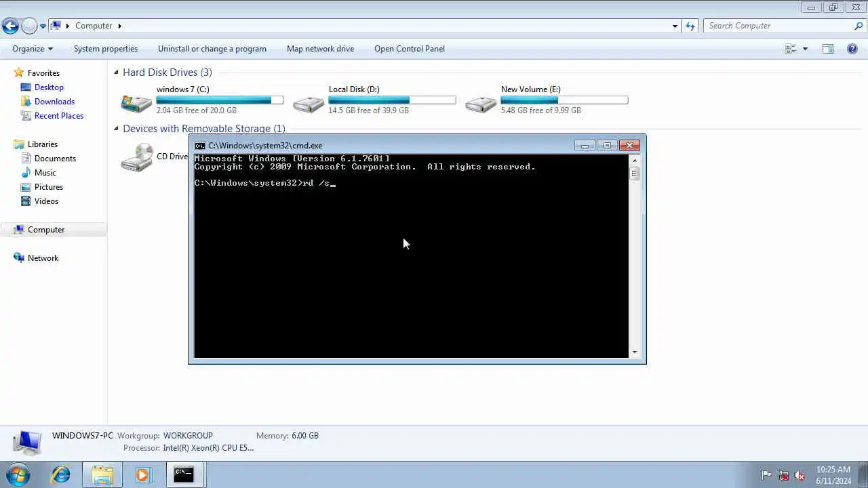Viewport: 868px width, 488px height.
Task: Click the Windows Explorer taskbar button
Action: click(x=102, y=474)
